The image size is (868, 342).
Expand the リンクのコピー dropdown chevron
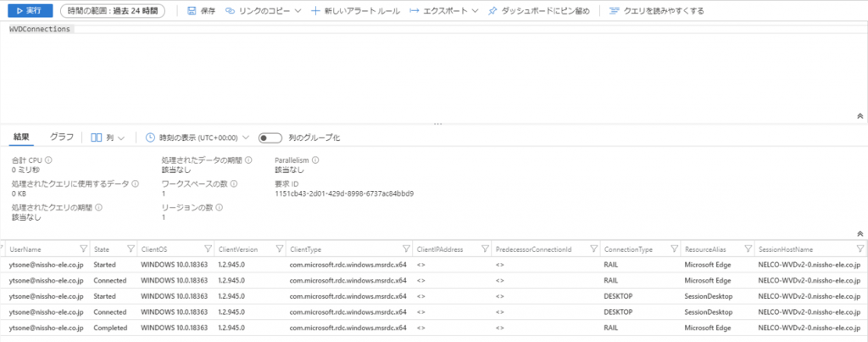298,10
